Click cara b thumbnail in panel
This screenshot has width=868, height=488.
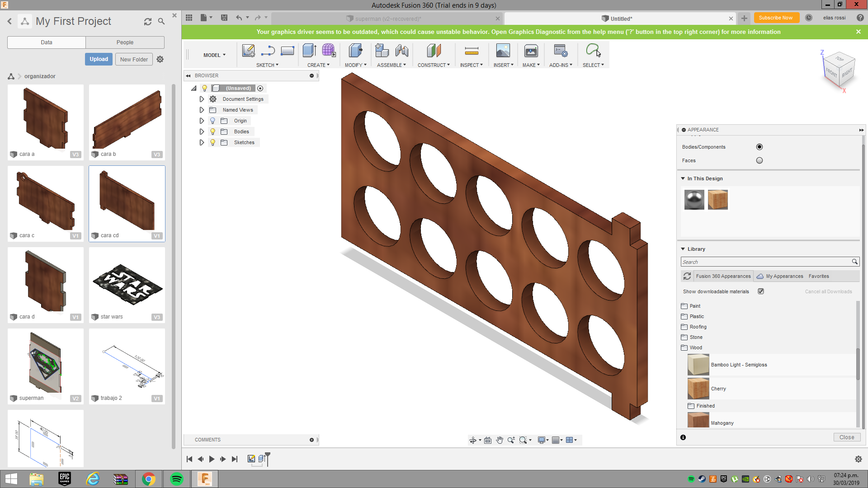tap(127, 119)
